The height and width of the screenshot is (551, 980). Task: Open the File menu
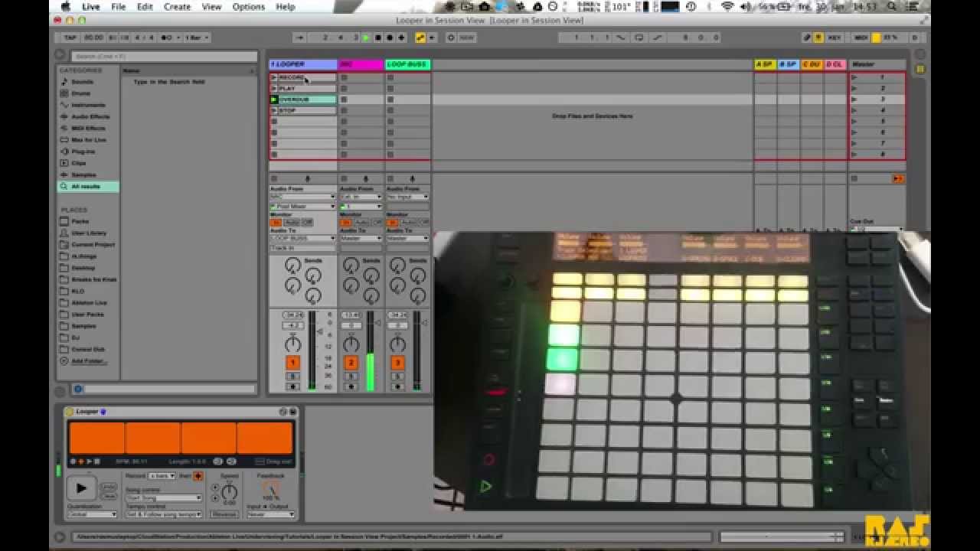click(x=118, y=6)
